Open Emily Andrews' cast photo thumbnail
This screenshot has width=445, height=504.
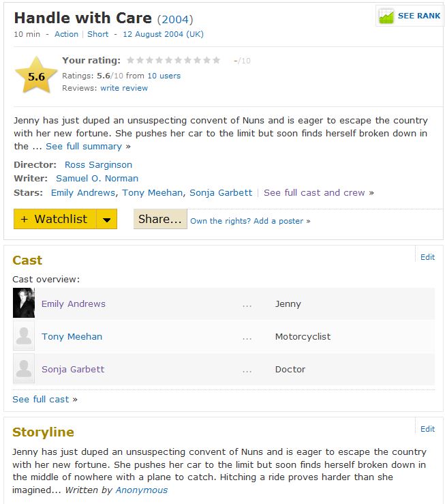pyautogui.click(x=24, y=303)
